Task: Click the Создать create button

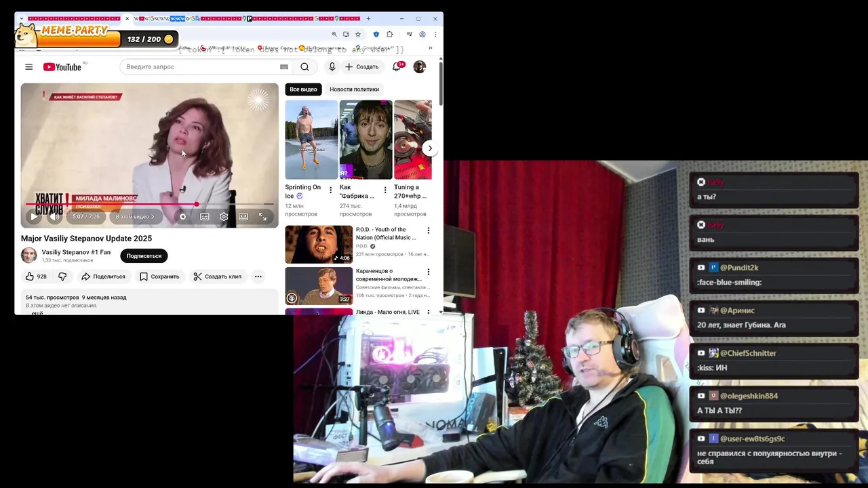Action: tap(361, 66)
